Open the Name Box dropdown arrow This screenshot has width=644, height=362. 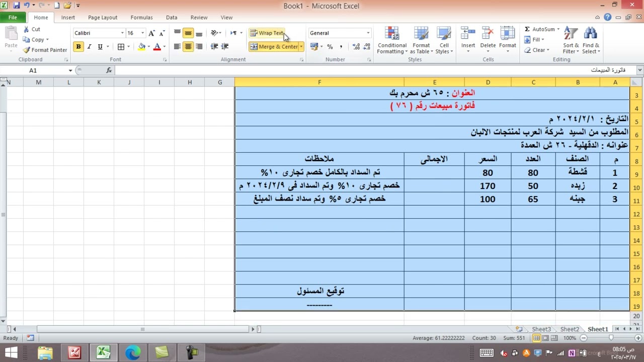pos(70,70)
